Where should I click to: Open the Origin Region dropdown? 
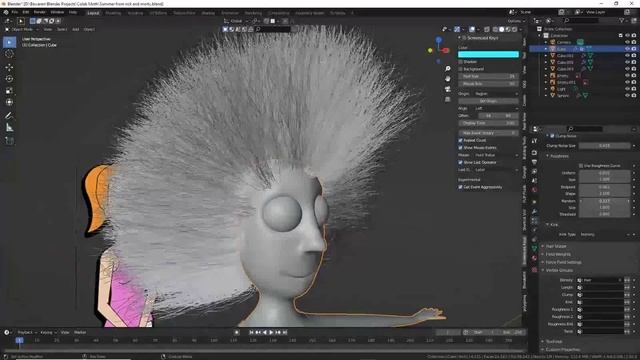496,94
